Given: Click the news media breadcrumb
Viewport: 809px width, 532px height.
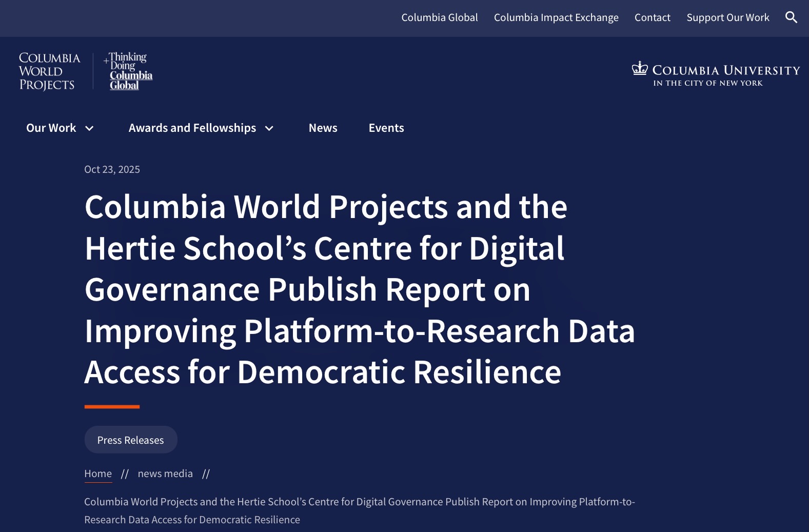Looking at the screenshot, I should 165,474.
